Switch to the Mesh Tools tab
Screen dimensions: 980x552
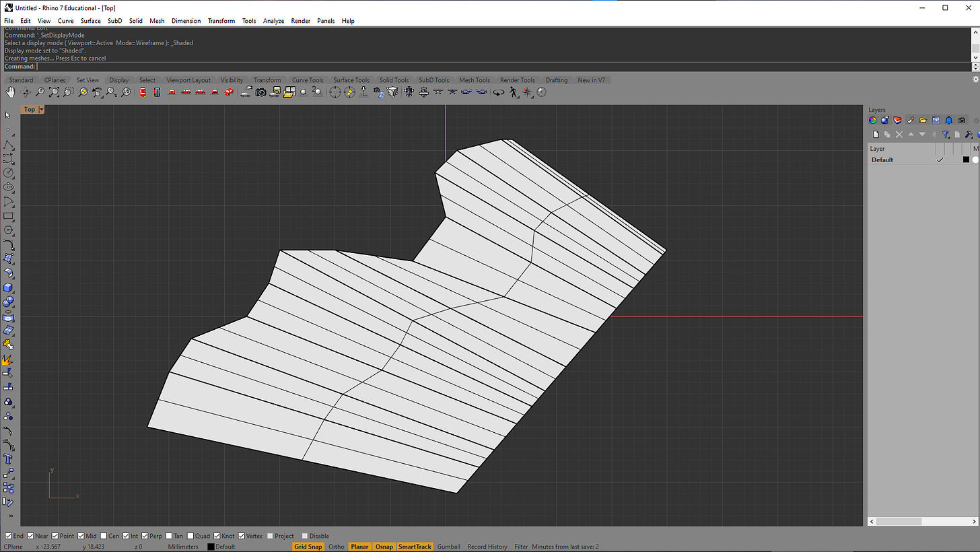475,80
